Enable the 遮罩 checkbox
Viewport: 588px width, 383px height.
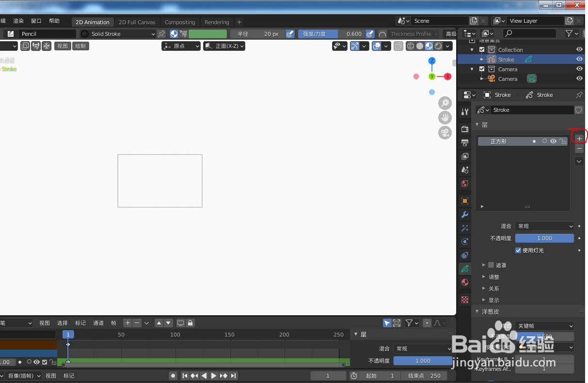tap(491, 265)
